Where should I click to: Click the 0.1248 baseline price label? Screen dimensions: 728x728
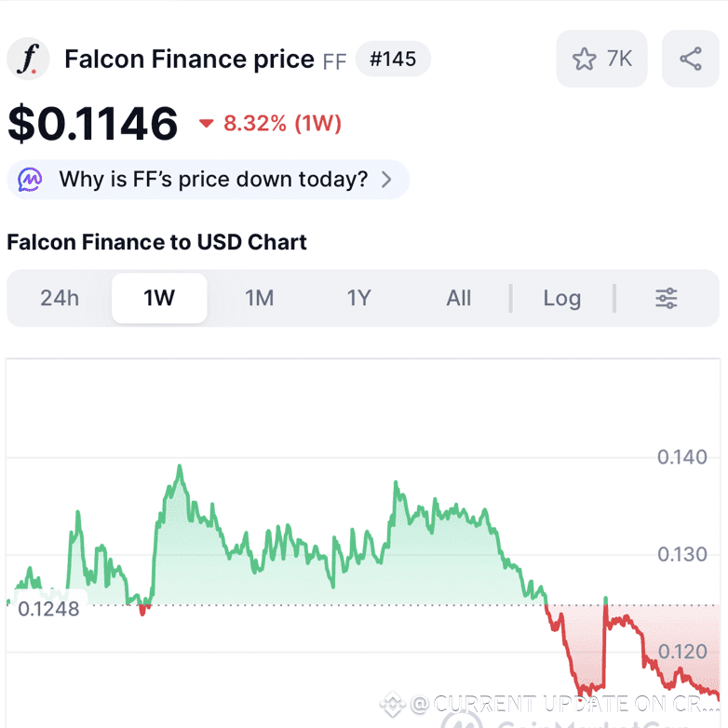point(49,610)
